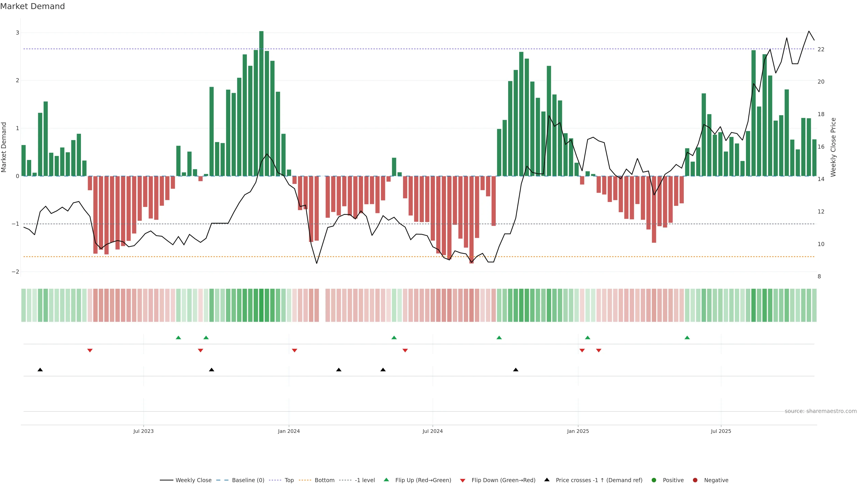Click the Jan 2024 x-axis label

(x=289, y=431)
